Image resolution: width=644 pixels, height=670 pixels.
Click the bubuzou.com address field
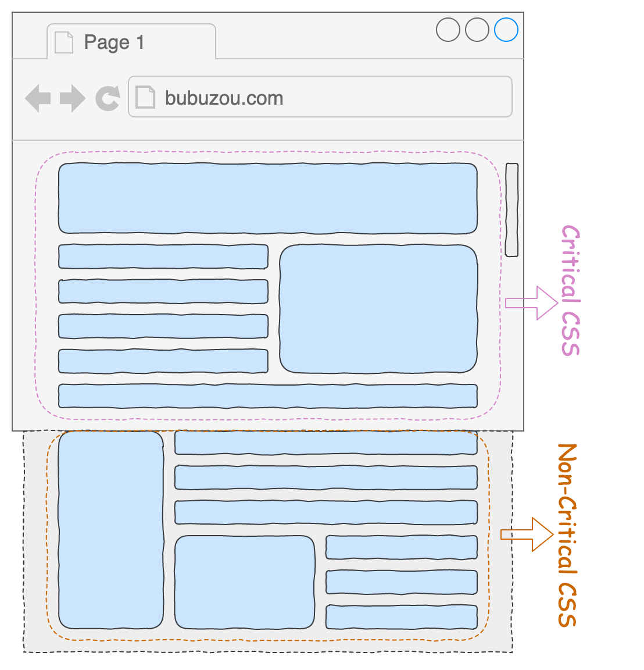320,97
